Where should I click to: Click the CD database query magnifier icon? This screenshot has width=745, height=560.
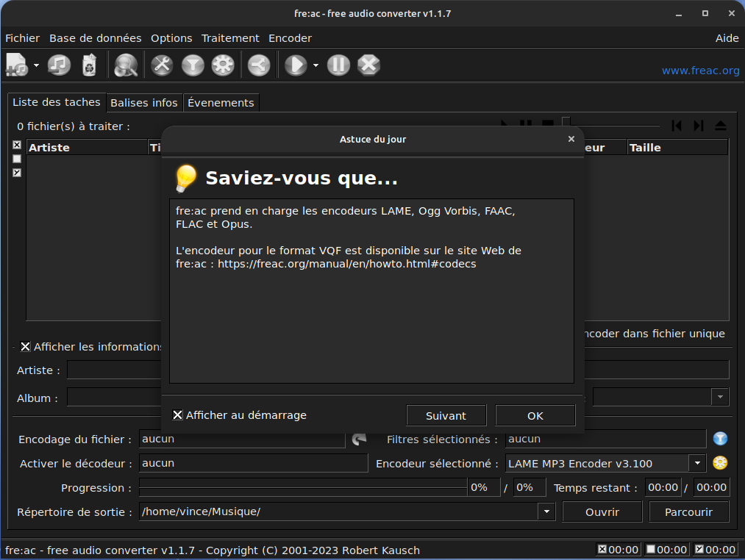point(126,65)
